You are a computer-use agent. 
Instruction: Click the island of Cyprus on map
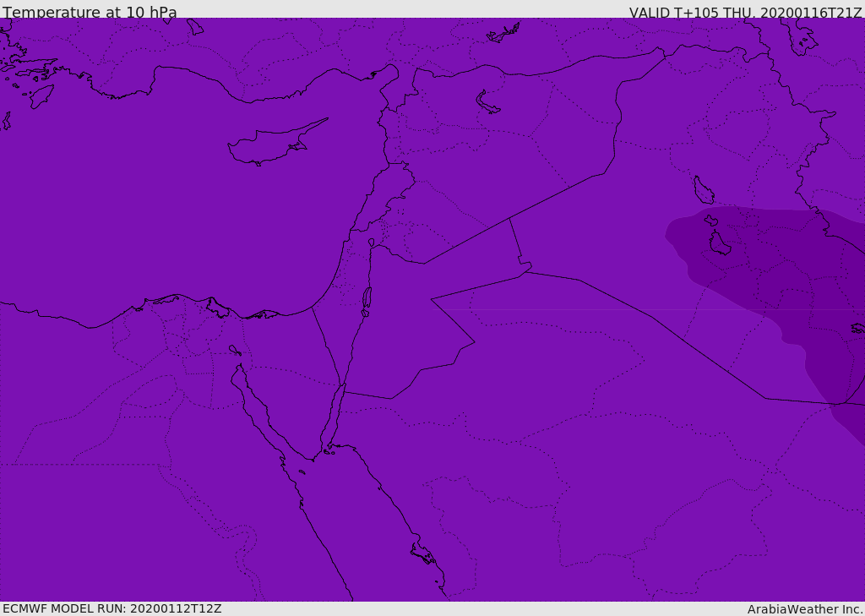(x=277, y=142)
